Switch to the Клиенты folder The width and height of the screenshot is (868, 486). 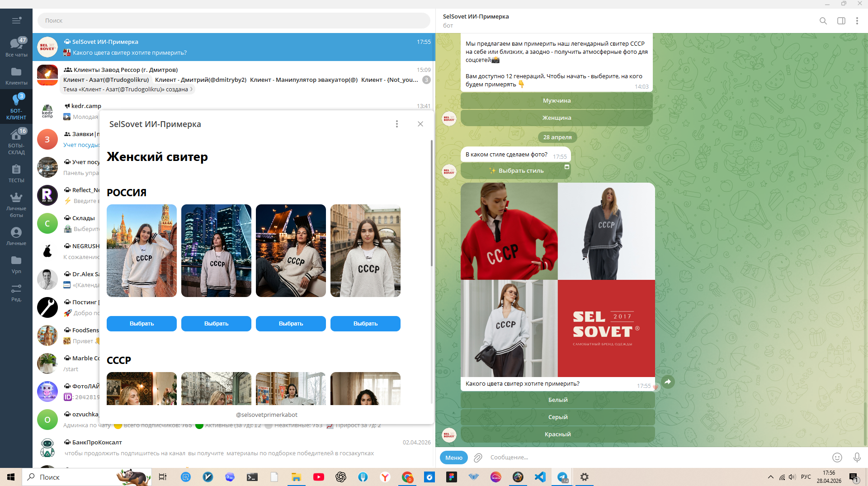(x=16, y=76)
